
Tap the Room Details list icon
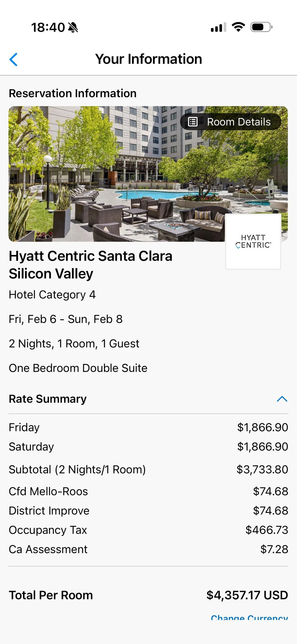pos(193,122)
